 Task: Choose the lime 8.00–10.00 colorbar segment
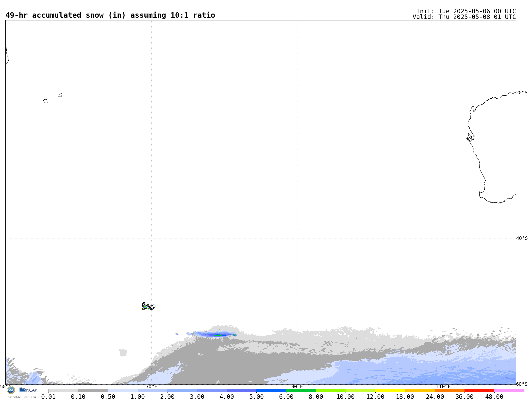tap(331, 391)
